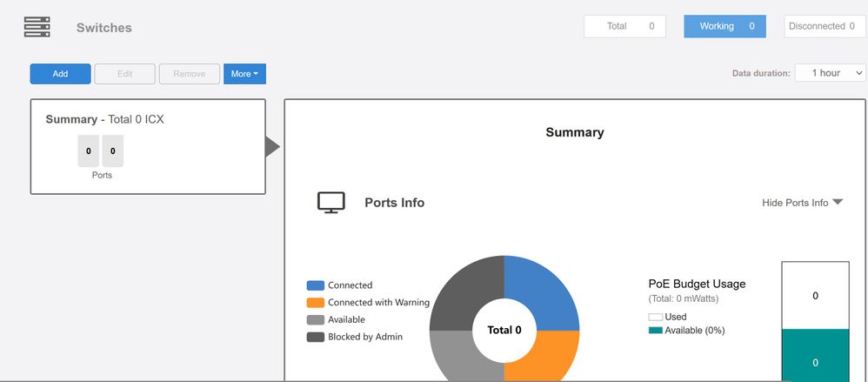Select the Summary Total 0 ICX card
The image size is (868, 382).
coord(148,146)
